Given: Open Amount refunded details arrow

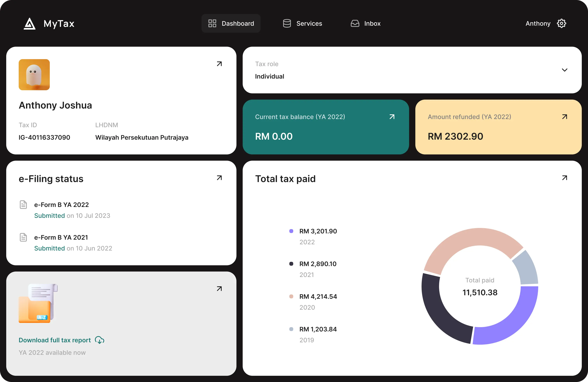Looking at the screenshot, I should [x=564, y=117].
